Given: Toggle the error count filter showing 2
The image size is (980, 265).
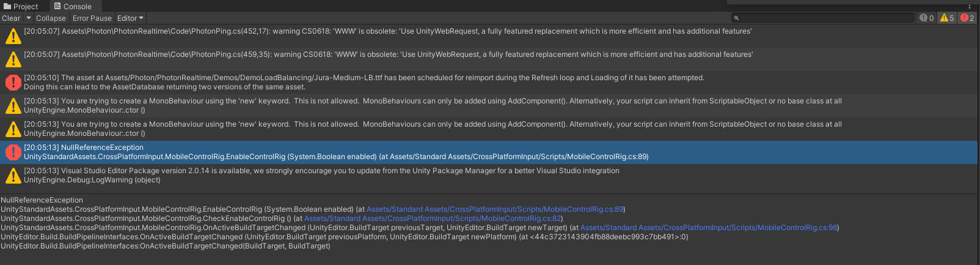Looking at the screenshot, I should click(967, 18).
